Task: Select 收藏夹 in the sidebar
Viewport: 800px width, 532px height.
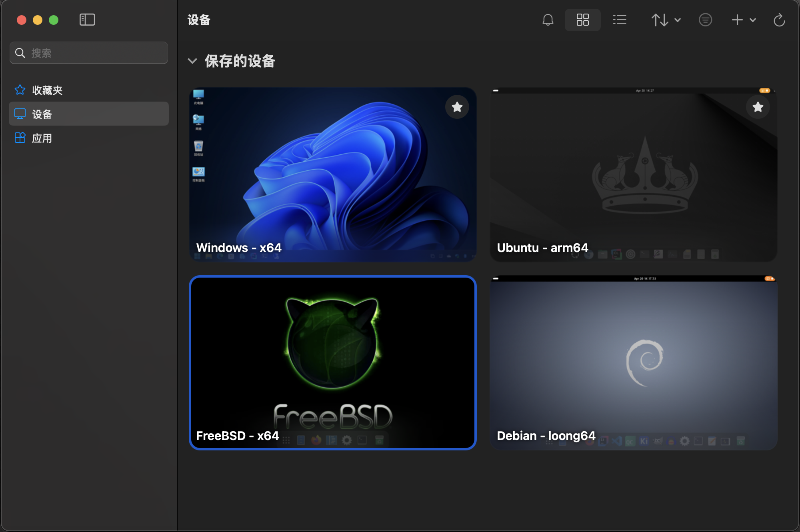Action: click(x=89, y=90)
